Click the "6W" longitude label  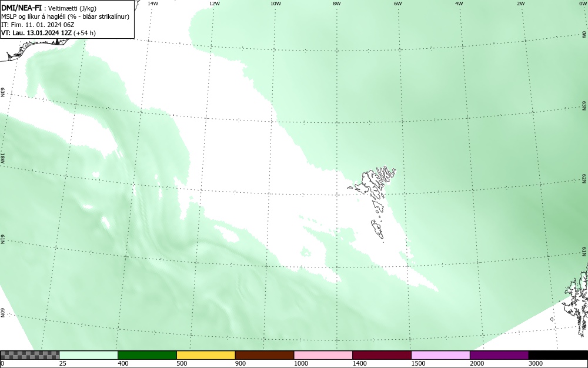click(398, 4)
